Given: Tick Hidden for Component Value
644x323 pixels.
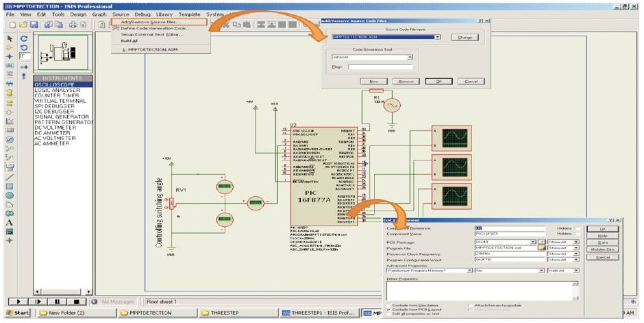Looking at the screenshot, I should coord(578,233).
